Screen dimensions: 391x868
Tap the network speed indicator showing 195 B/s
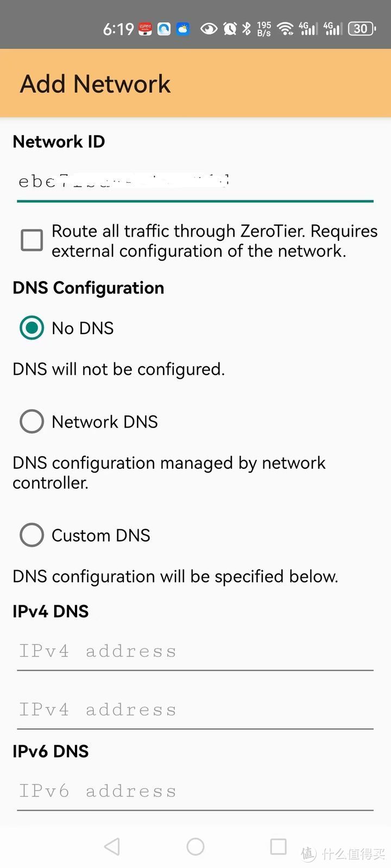263,28
